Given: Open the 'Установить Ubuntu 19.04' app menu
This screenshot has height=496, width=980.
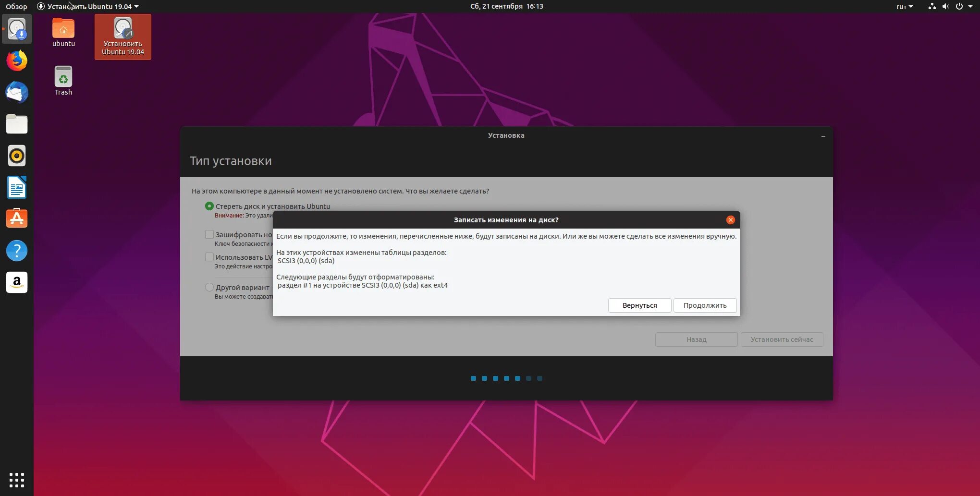Looking at the screenshot, I should click(x=88, y=6).
